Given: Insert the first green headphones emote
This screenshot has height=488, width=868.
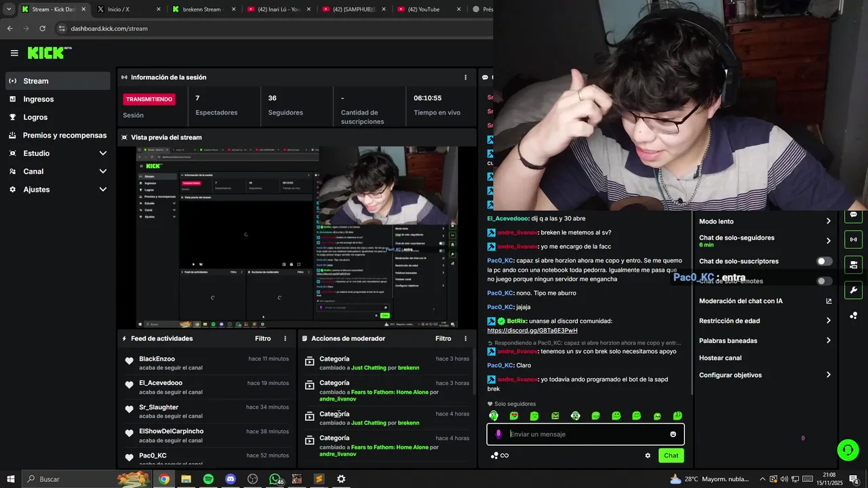Looking at the screenshot, I should click(x=494, y=415).
